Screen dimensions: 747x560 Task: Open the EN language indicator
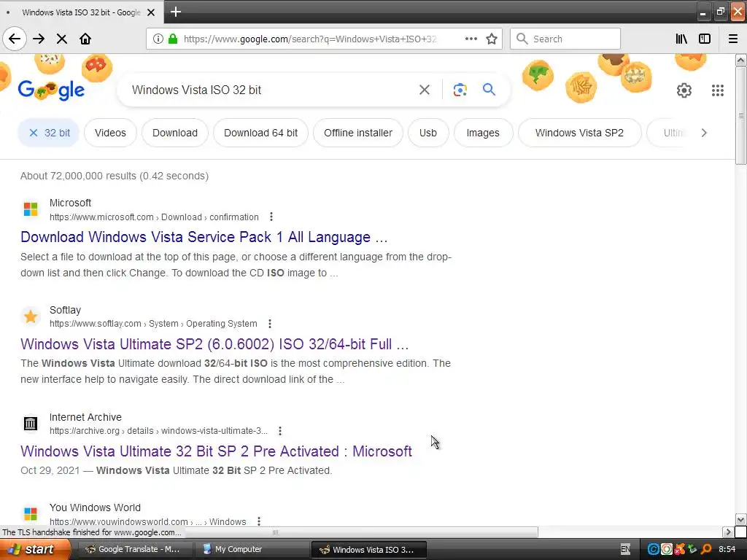(x=625, y=550)
